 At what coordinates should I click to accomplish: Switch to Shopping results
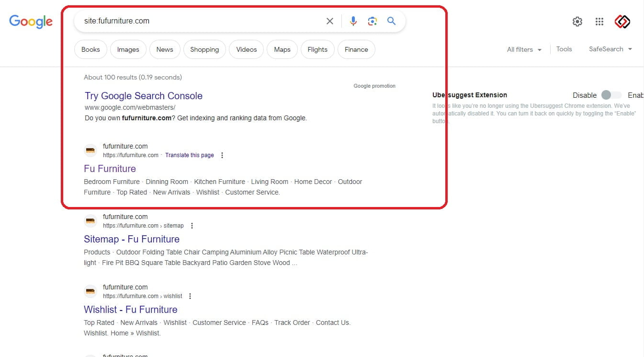[204, 49]
